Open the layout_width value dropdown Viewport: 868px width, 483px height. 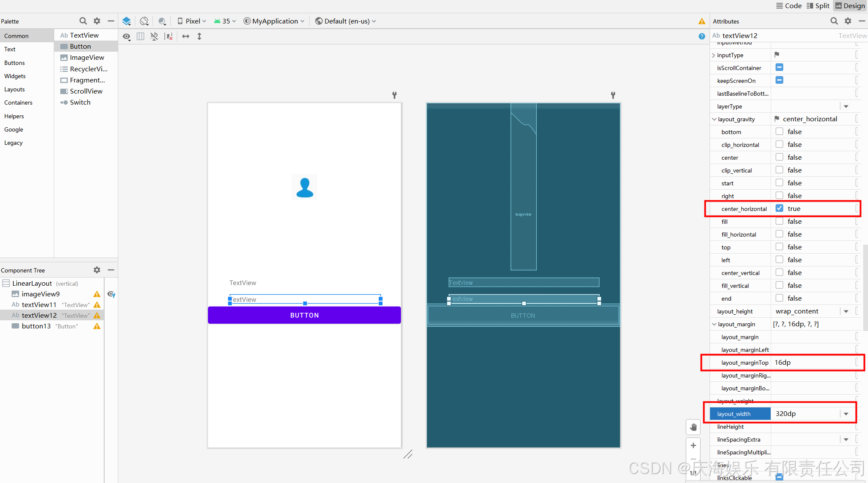(846, 414)
